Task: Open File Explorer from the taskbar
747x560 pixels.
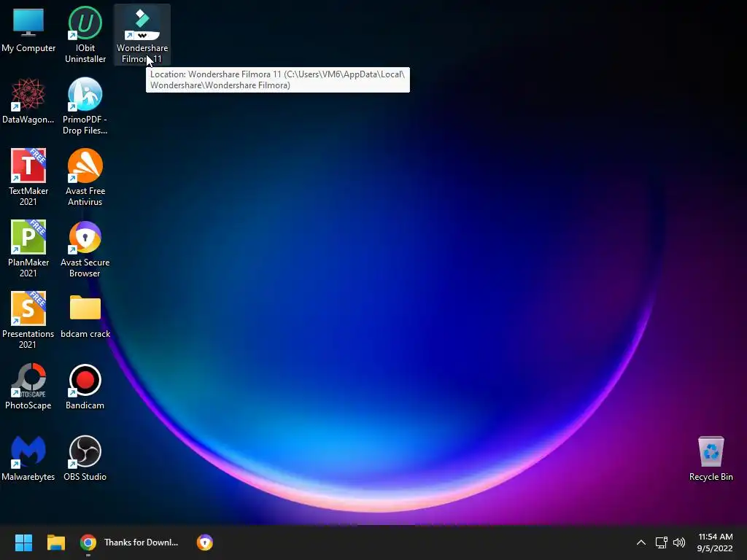Action: pyautogui.click(x=55, y=542)
